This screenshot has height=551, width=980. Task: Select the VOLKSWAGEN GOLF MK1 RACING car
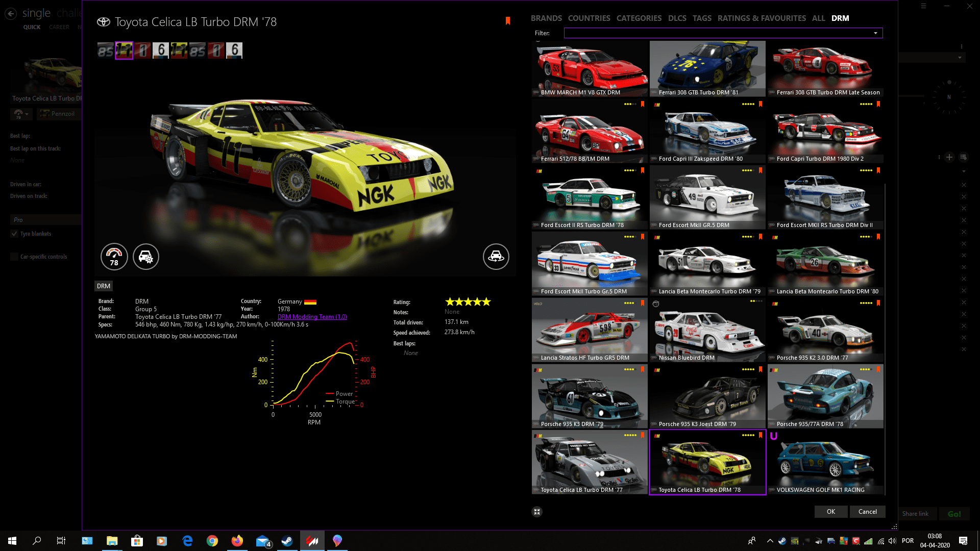tap(825, 462)
